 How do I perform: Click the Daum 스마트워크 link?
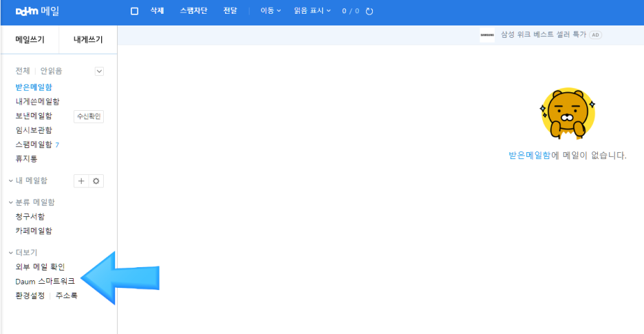pos(45,282)
